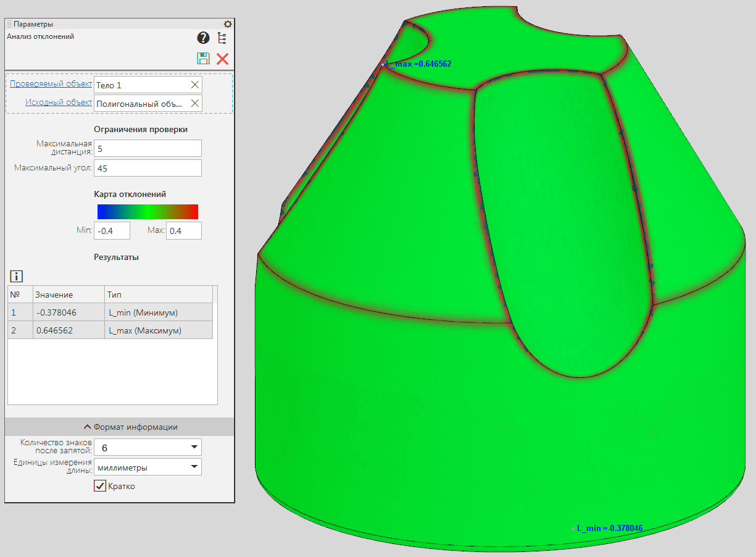Save the deviation analysis with the floppy disk icon
756x557 pixels.
tap(203, 59)
